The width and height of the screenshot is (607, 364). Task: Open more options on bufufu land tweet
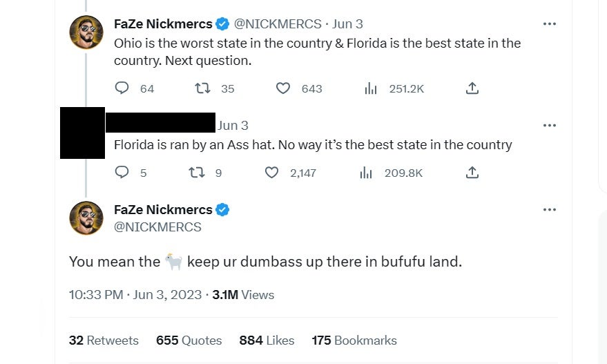[x=550, y=210]
